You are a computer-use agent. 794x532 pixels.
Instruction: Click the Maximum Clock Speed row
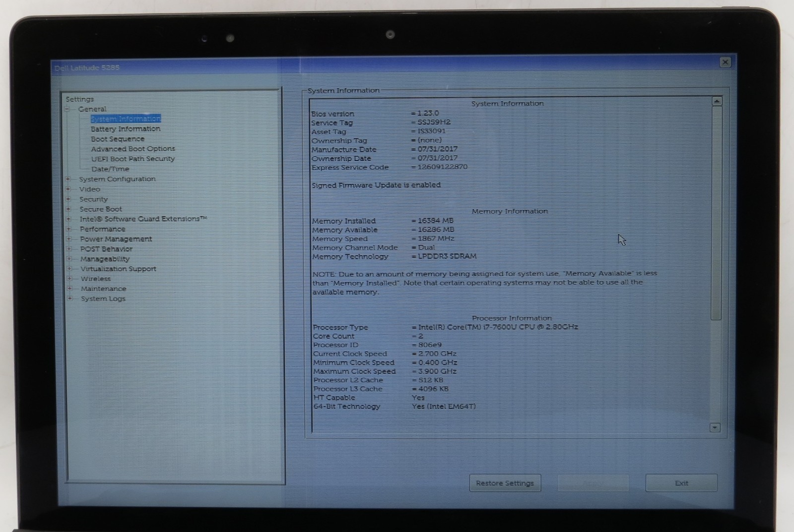point(385,371)
